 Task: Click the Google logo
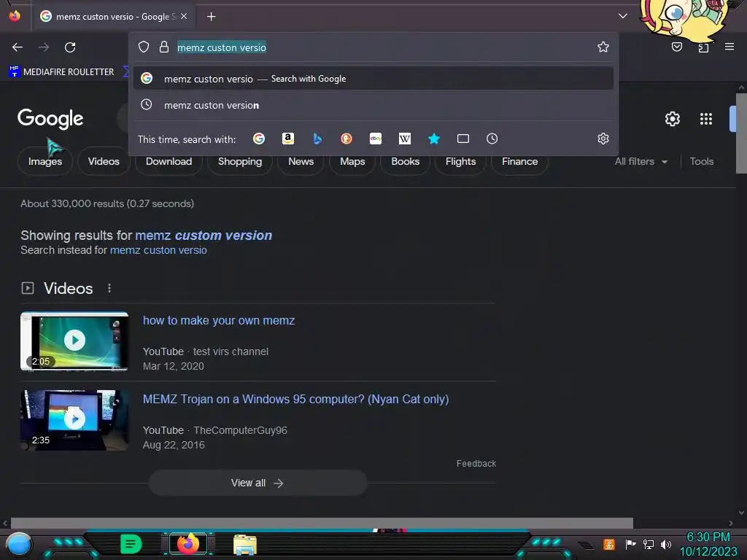click(50, 119)
